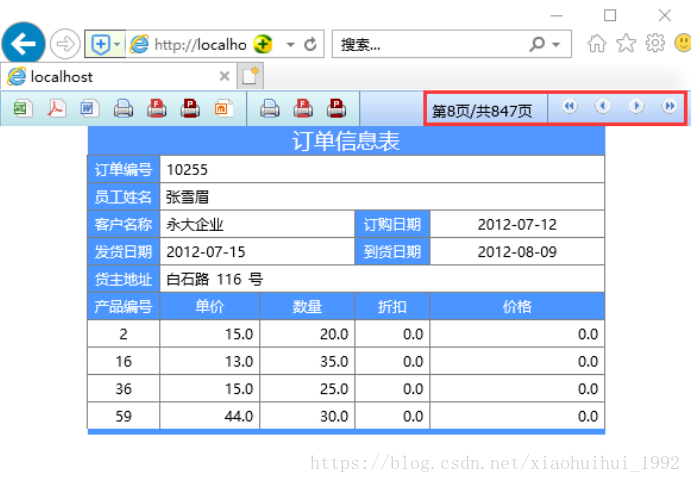Click the 订购日期 label cell
Viewport: 691px width, 483px height.
pos(392,224)
